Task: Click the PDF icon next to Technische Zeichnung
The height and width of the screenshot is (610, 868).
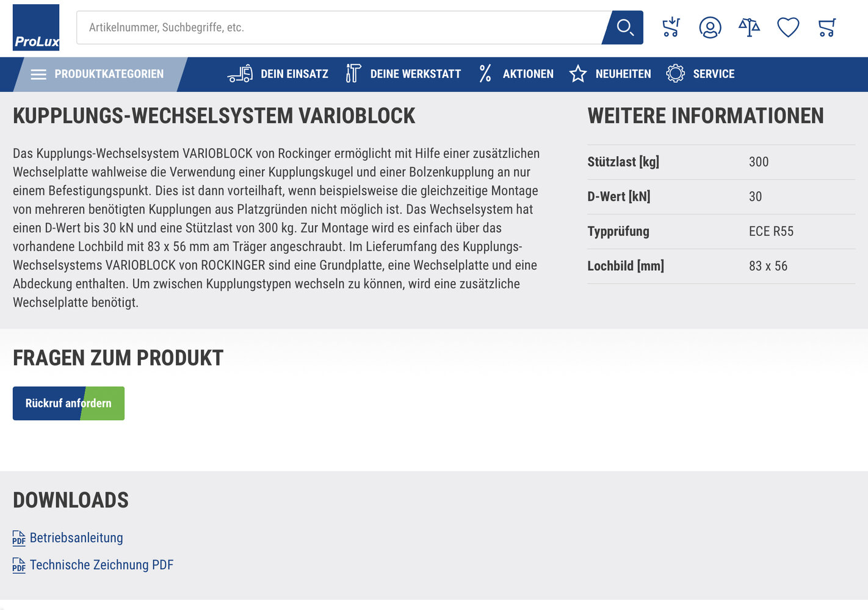Action: click(19, 565)
